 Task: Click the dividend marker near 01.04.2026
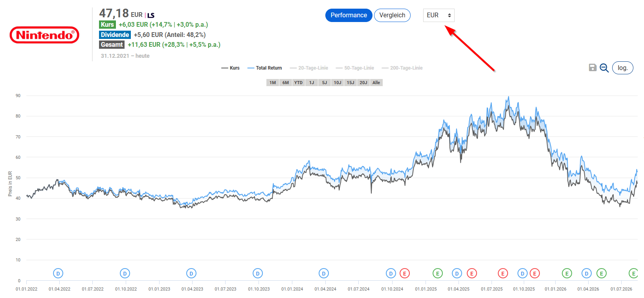tap(587, 273)
